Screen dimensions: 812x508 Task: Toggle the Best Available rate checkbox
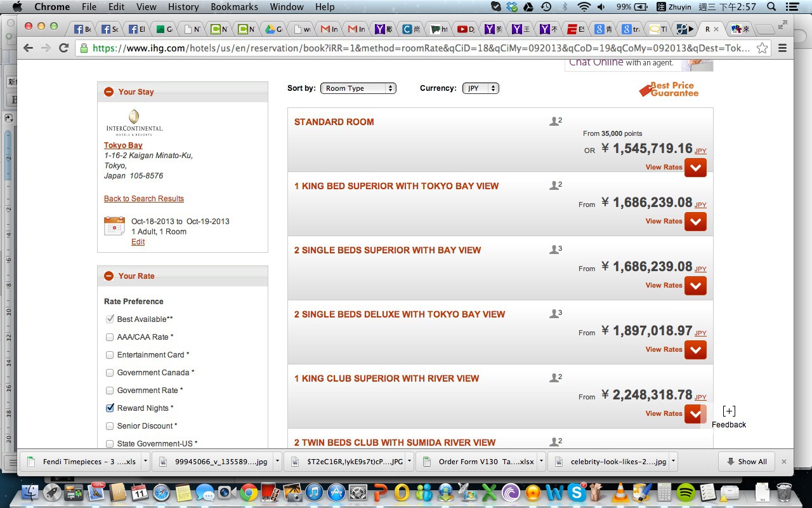click(110, 319)
